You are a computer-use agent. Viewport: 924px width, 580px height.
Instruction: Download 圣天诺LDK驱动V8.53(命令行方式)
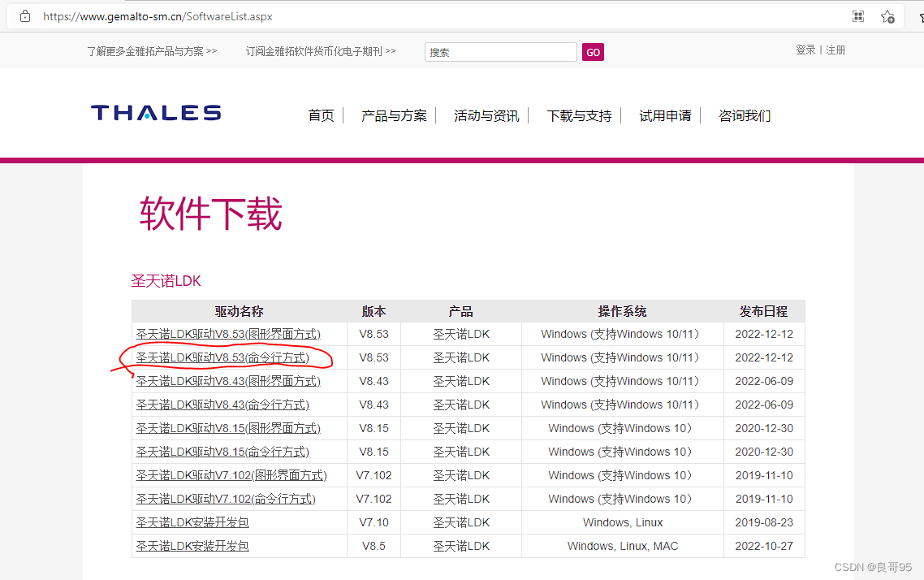222,357
